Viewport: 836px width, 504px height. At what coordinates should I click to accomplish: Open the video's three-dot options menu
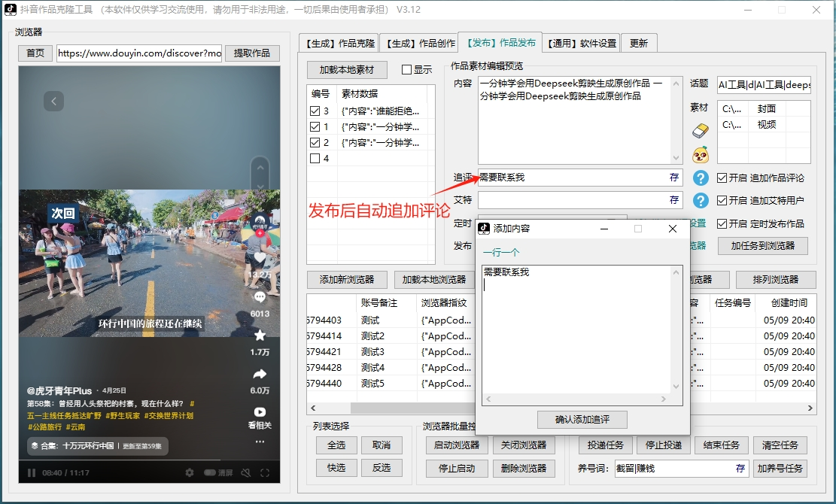(260, 442)
